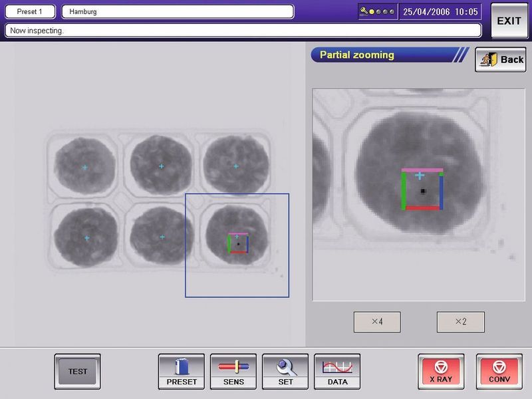This screenshot has height=399, width=532.
Task: Stop the CONV conveyor
Action: click(499, 372)
